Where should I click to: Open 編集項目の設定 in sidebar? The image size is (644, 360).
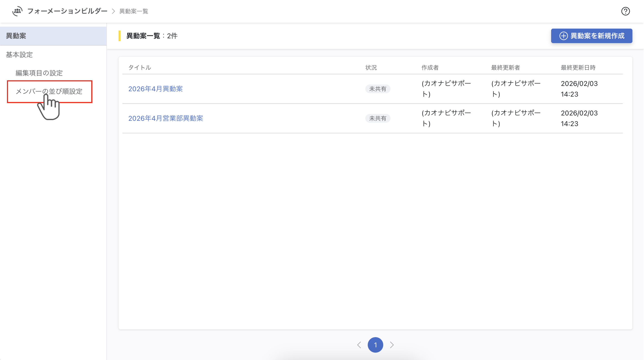[x=39, y=73]
